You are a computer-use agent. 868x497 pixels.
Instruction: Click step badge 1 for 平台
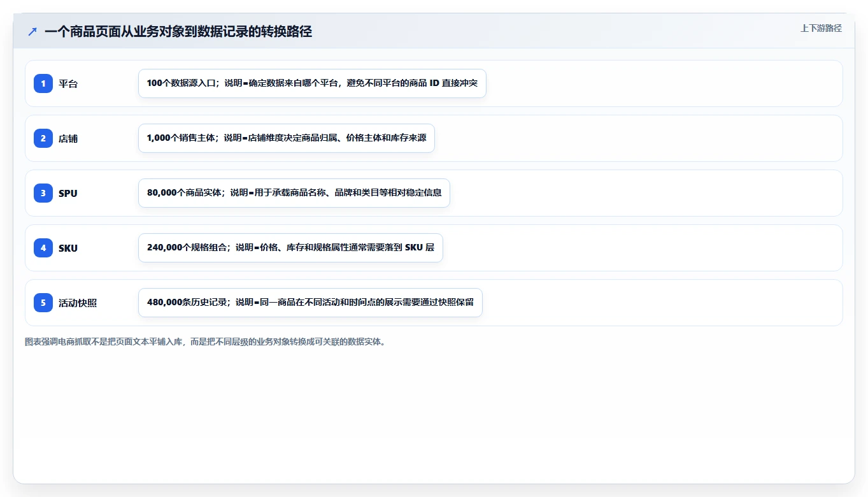(43, 83)
